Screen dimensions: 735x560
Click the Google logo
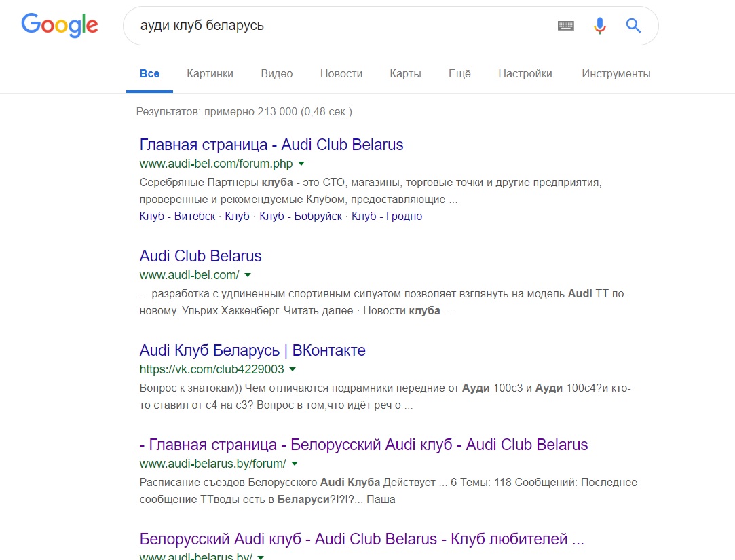(60, 25)
